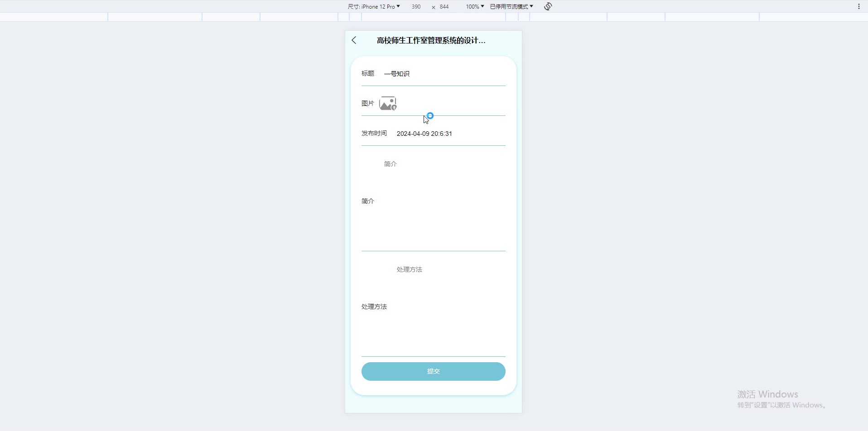Image resolution: width=868 pixels, height=431 pixels.
Task: Select the 发布时间 field label
Action: (374, 133)
